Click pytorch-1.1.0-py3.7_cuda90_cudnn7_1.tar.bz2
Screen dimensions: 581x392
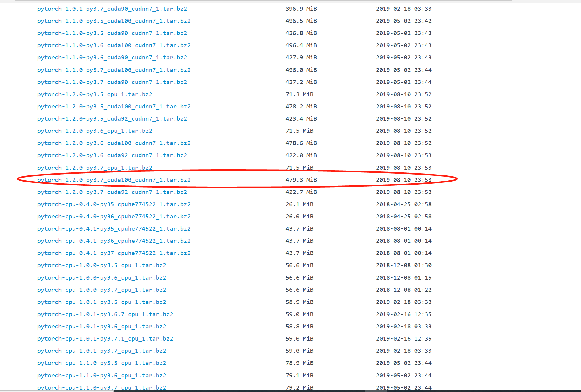click(x=112, y=82)
